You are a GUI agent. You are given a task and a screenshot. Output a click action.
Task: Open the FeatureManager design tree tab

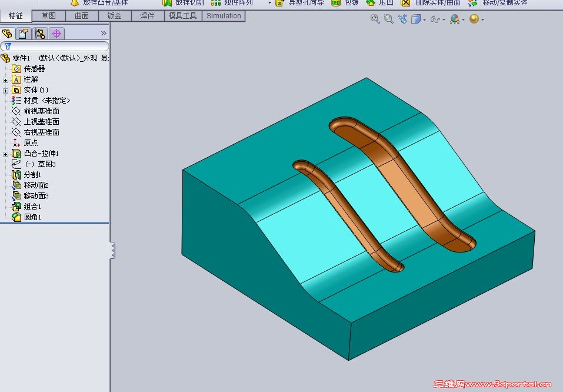[x=7, y=34]
